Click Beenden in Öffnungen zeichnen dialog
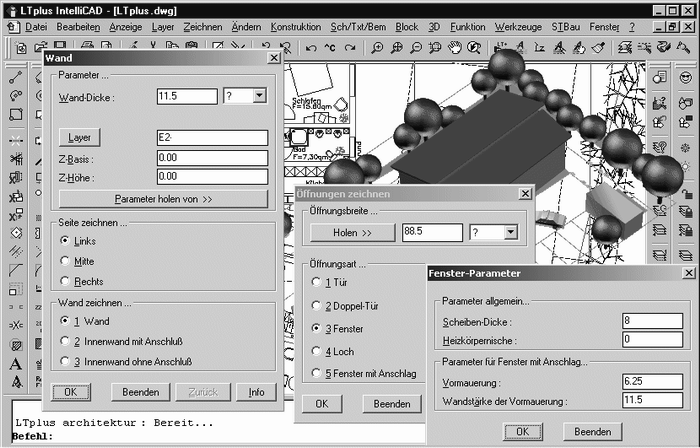Screen dimensions: 700x448 (x=392, y=404)
